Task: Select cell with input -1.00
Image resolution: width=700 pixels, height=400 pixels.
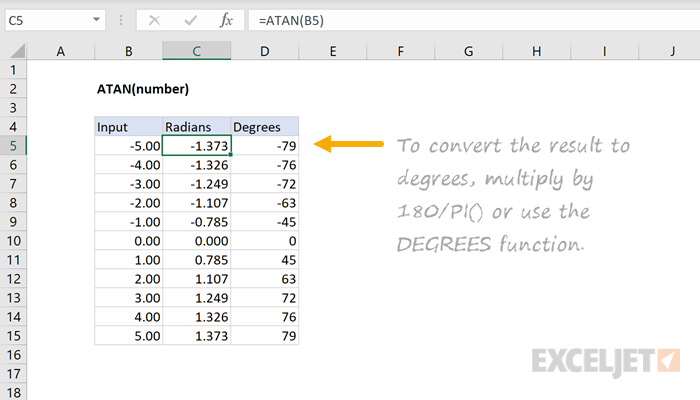Action: pyautogui.click(x=129, y=221)
